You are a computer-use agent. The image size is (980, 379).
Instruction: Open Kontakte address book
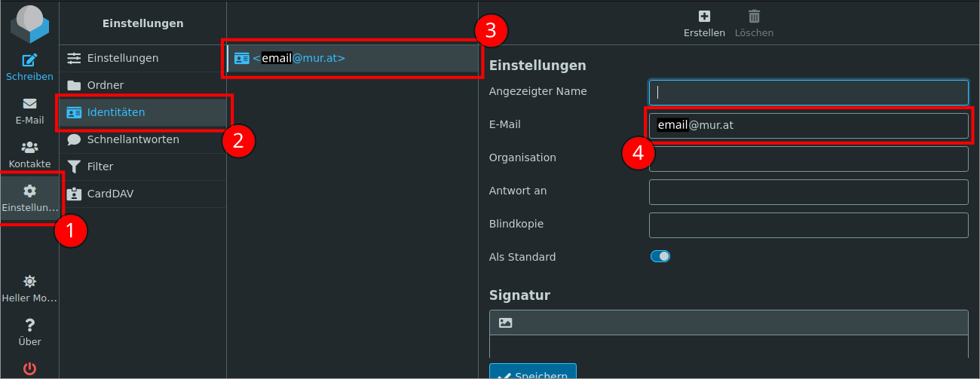click(x=29, y=148)
